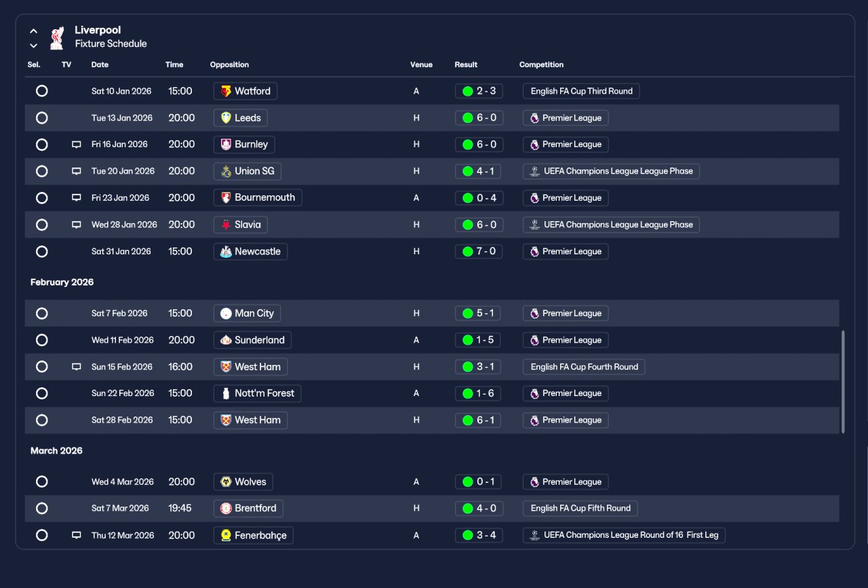The width and height of the screenshot is (868, 588).
Task: Open English FA Cup Fourth Round competition
Action: click(x=584, y=367)
